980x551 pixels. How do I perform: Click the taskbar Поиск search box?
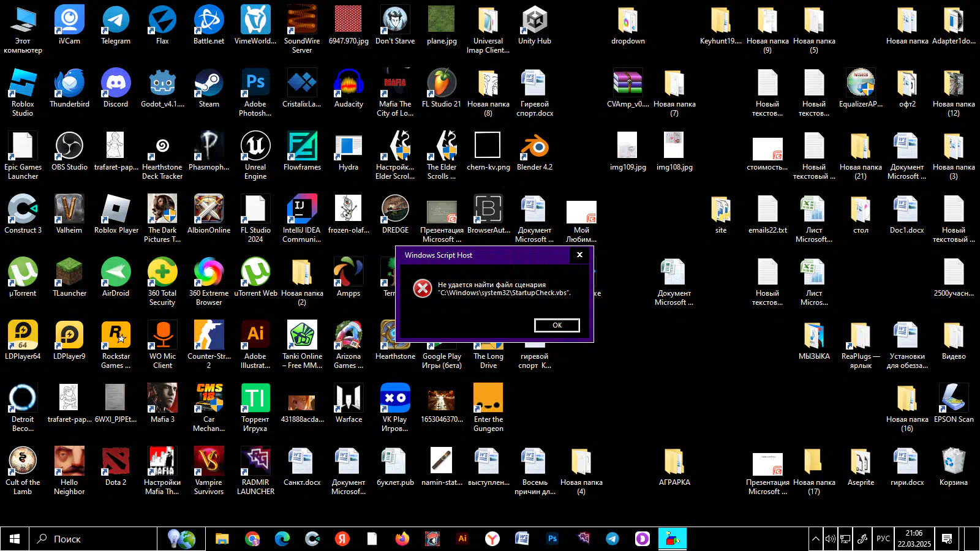(93, 539)
